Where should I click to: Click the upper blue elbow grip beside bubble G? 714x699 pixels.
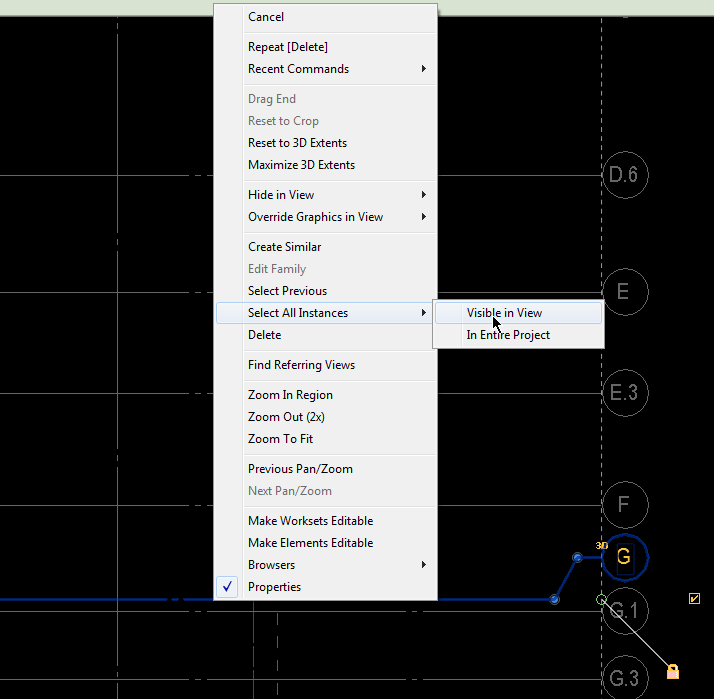tap(577, 557)
